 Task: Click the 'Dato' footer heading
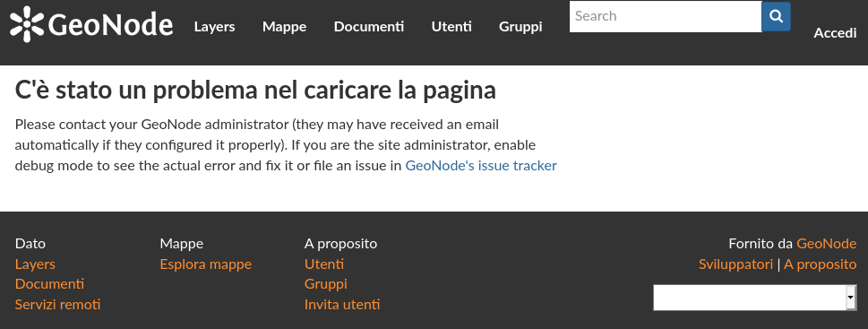pyautogui.click(x=30, y=244)
